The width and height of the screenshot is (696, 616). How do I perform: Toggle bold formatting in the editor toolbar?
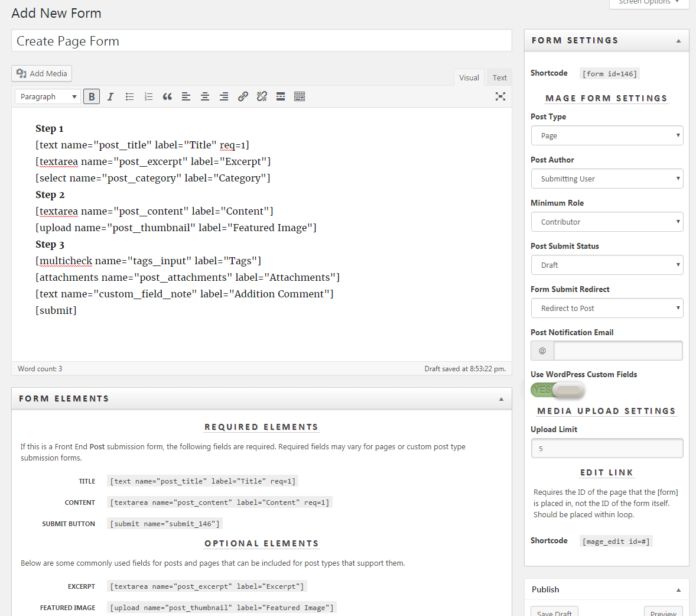click(92, 96)
